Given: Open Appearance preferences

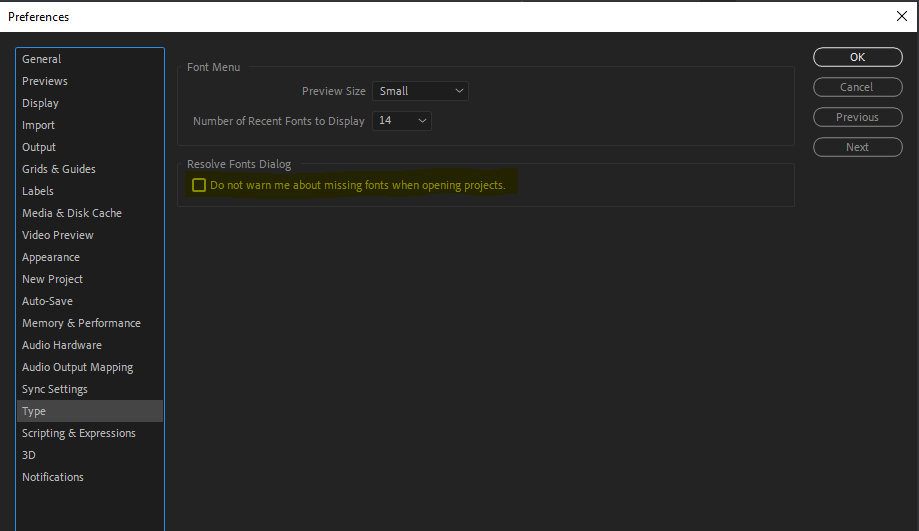Looking at the screenshot, I should (90, 257).
